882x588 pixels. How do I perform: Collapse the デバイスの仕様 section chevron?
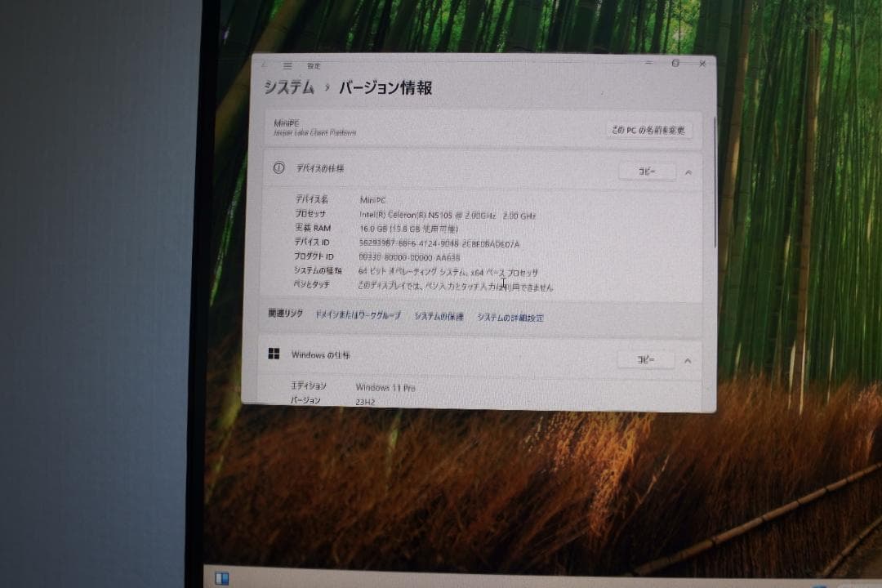tap(688, 171)
